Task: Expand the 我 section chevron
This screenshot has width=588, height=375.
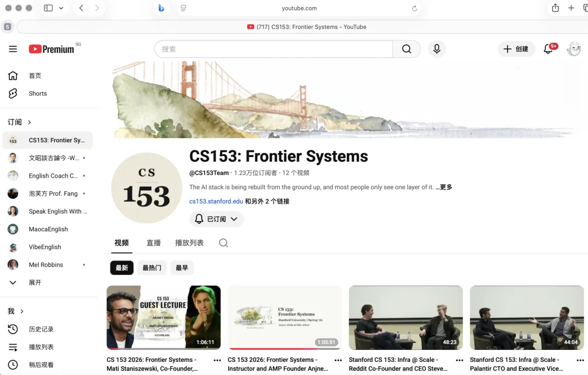Action: [x=22, y=311]
